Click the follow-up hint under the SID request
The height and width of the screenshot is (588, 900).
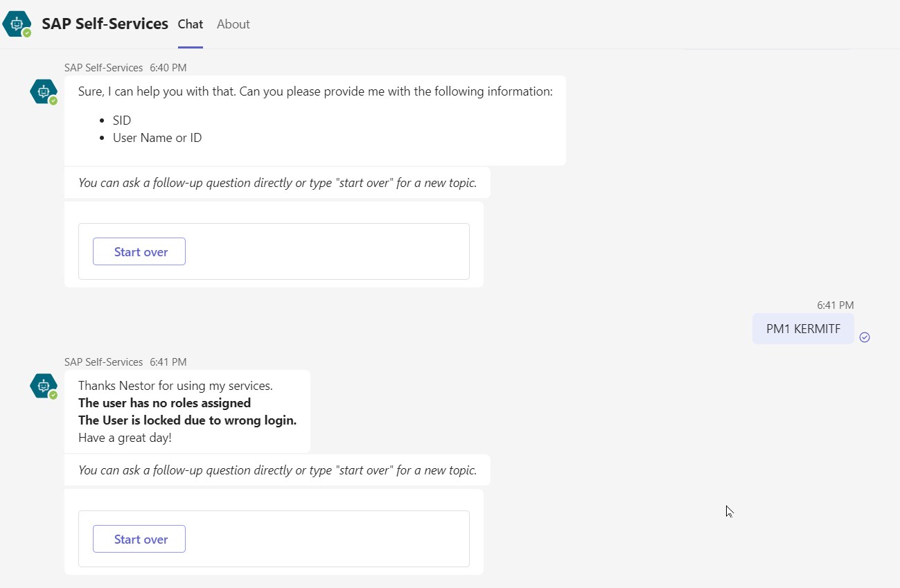pyautogui.click(x=277, y=183)
